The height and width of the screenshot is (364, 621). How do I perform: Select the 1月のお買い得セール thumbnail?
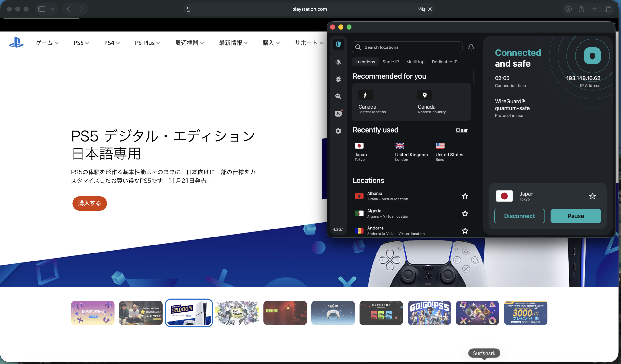(x=93, y=313)
